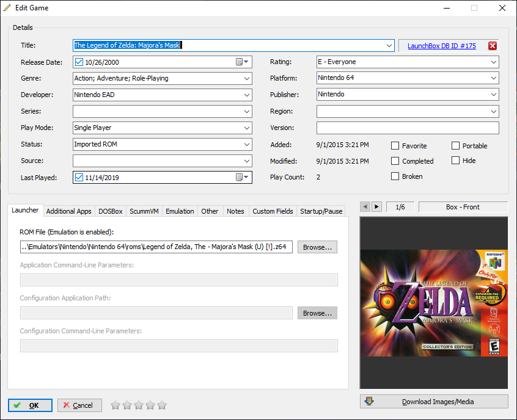This screenshot has height=420, width=517.
Task: Show previous image with left arrow
Action: [365, 207]
